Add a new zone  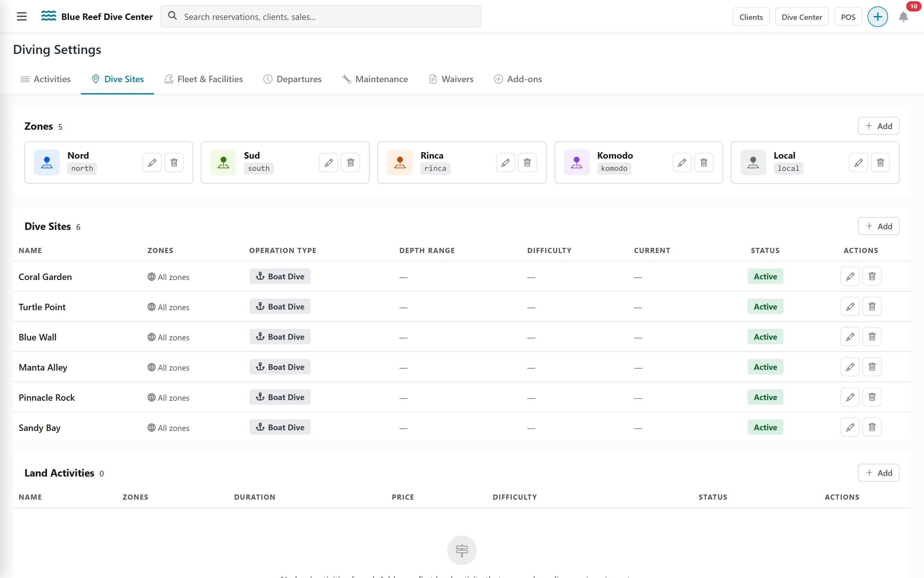[878, 126]
